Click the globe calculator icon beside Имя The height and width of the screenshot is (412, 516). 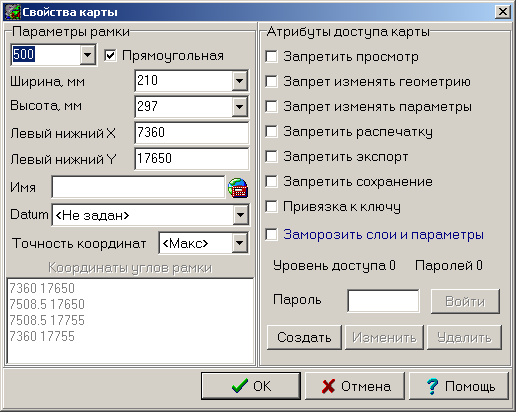point(238,188)
